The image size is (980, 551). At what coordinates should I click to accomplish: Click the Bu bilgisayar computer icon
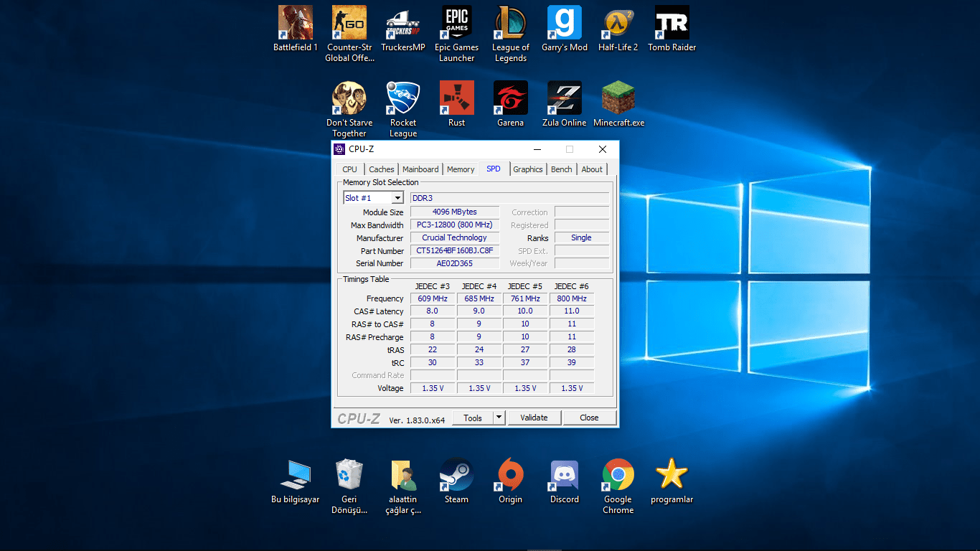pyautogui.click(x=295, y=475)
